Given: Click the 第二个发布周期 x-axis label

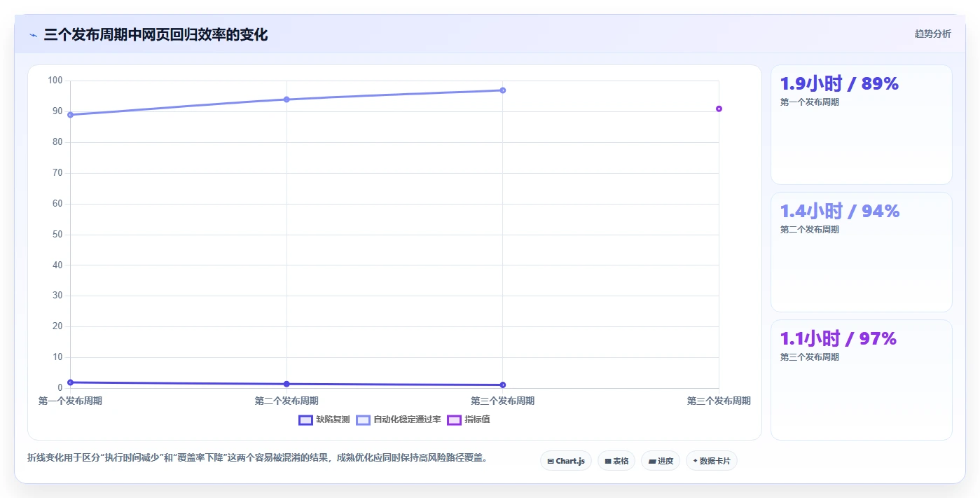Looking at the screenshot, I should 287,401.
